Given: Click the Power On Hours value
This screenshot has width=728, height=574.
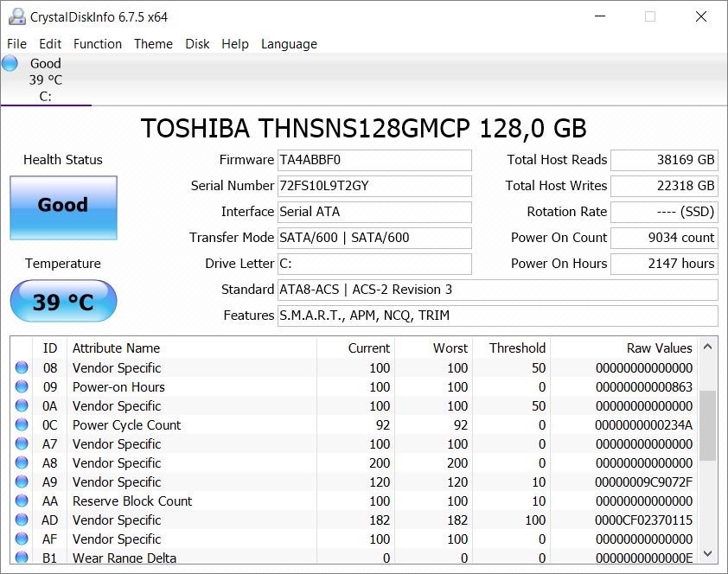Looking at the screenshot, I should 664,264.
